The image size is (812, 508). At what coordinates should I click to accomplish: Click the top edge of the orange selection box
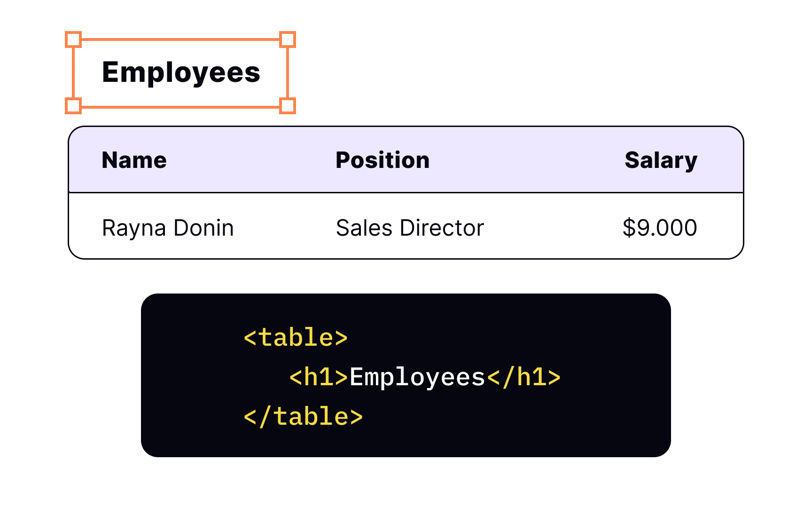click(180, 40)
